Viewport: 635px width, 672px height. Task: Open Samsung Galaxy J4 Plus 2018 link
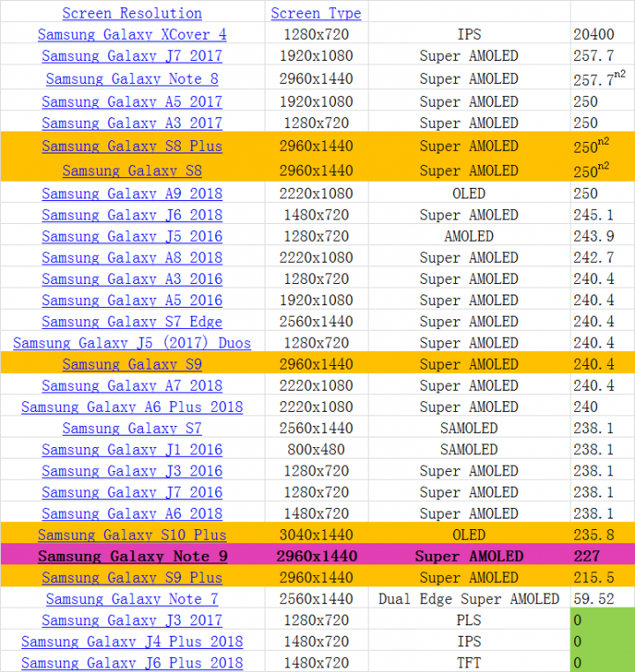tap(132, 641)
